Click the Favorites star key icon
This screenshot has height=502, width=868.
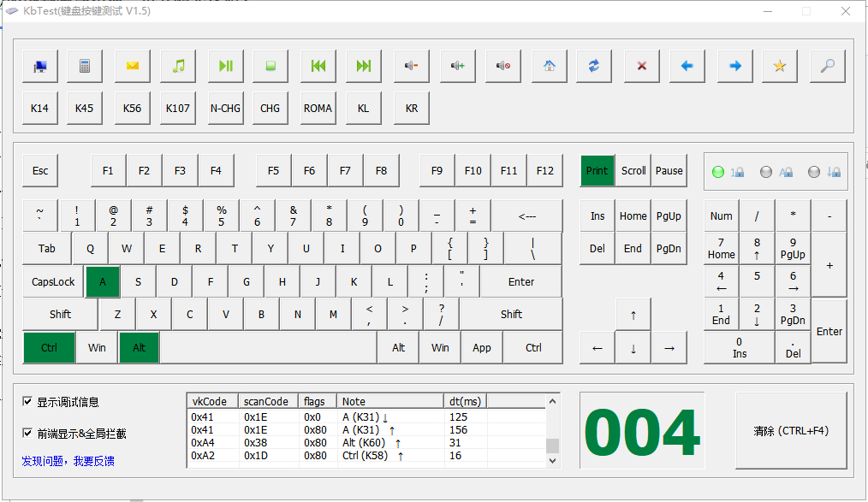[x=780, y=67]
